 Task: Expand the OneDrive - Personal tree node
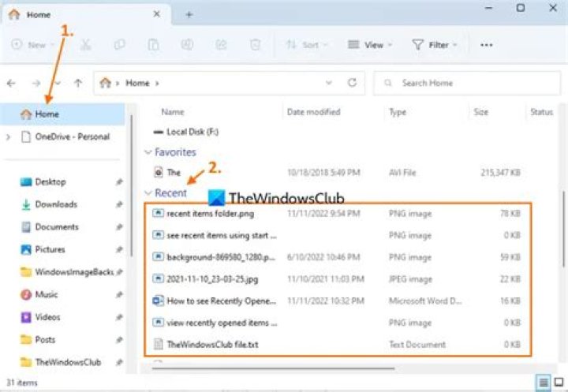9,137
